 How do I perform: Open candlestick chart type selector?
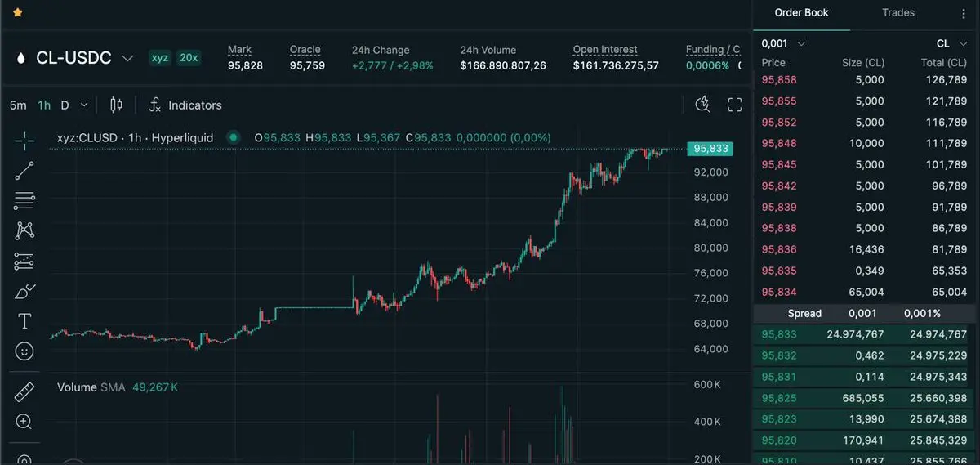coord(116,105)
